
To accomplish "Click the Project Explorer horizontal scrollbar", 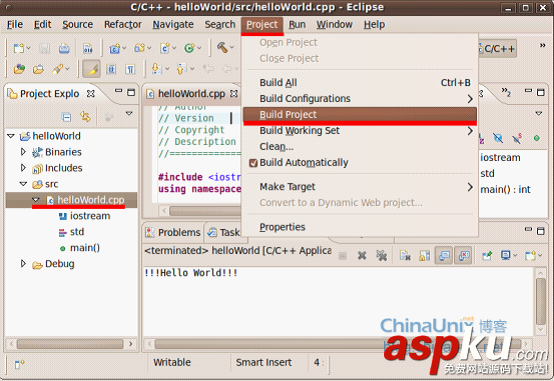I will coord(71,344).
